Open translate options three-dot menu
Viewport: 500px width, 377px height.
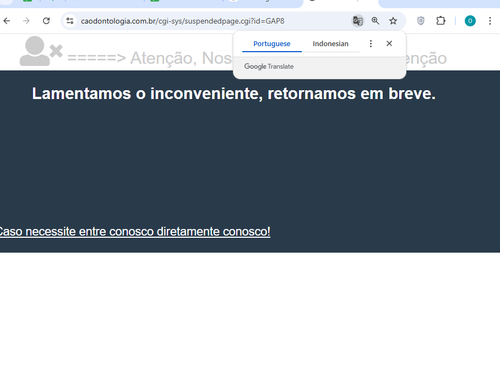tap(371, 44)
